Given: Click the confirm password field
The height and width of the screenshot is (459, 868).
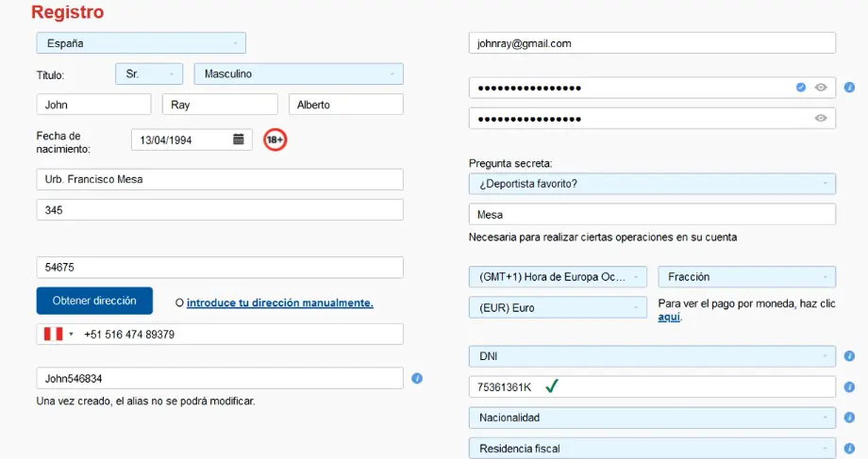Looking at the screenshot, I should 652,119.
